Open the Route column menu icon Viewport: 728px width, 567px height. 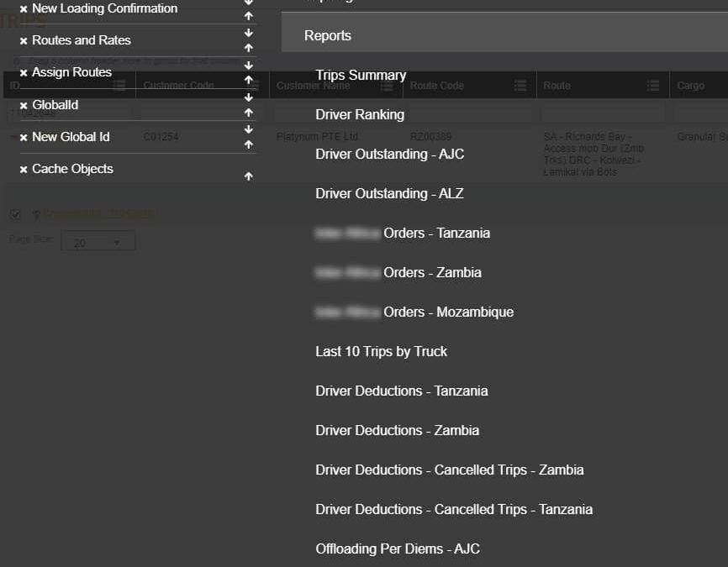[653, 86]
